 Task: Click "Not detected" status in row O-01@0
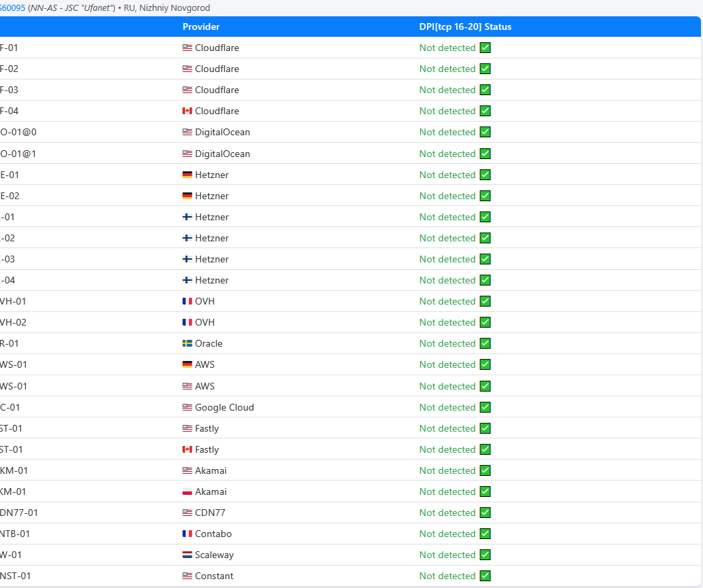(x=447, y=132)
